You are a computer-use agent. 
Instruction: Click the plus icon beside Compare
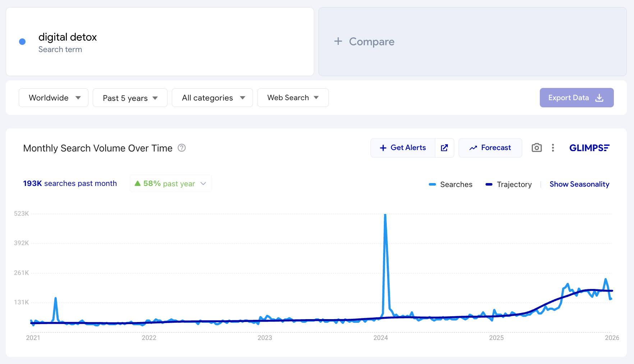(x=338, y=41)
